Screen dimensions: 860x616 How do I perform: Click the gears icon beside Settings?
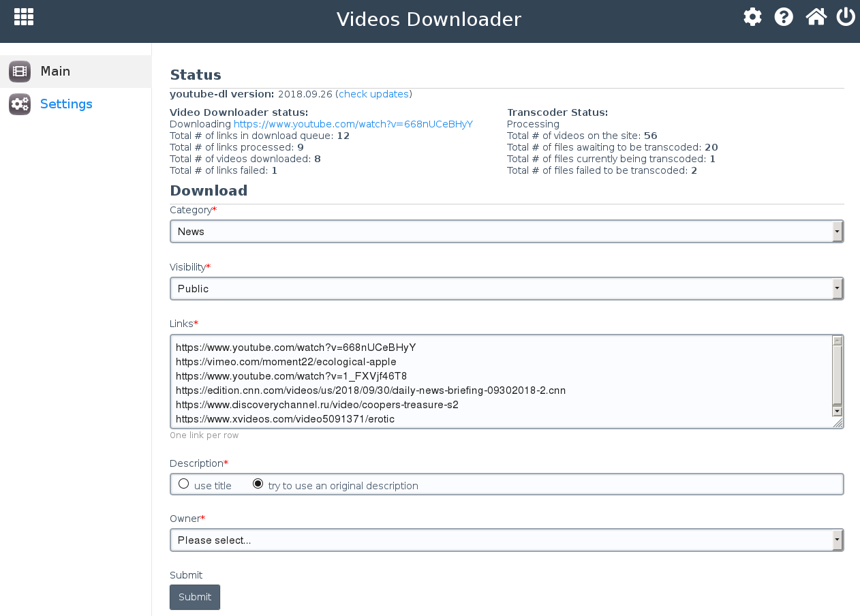tap(20, 104)
